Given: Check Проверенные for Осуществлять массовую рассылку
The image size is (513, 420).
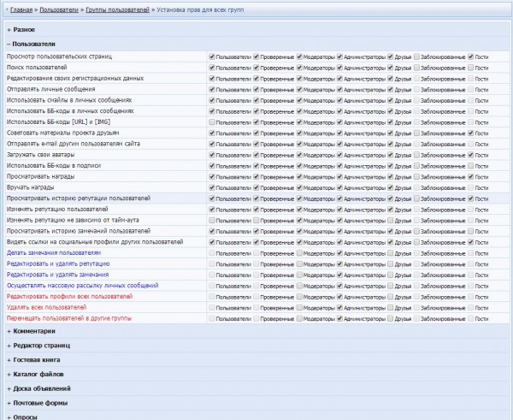Looking at the screenshot, I should point(256,286).
